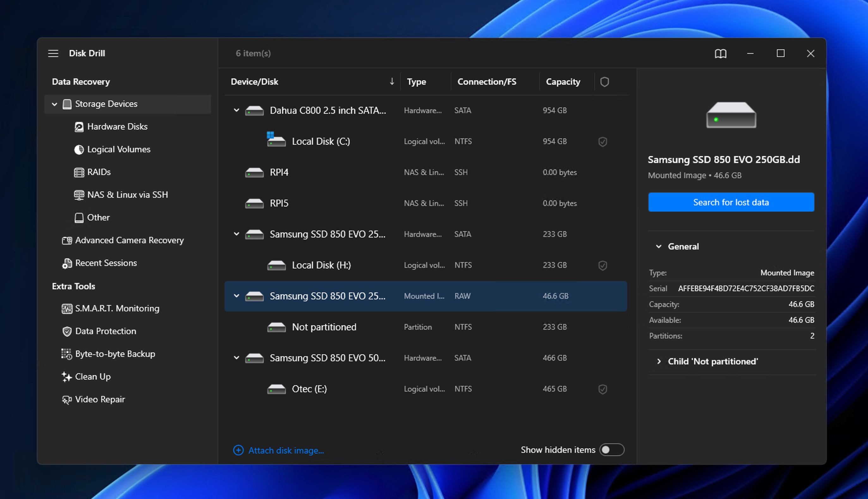Click the NAS & Linux via SSH icon

pos(79,195)
